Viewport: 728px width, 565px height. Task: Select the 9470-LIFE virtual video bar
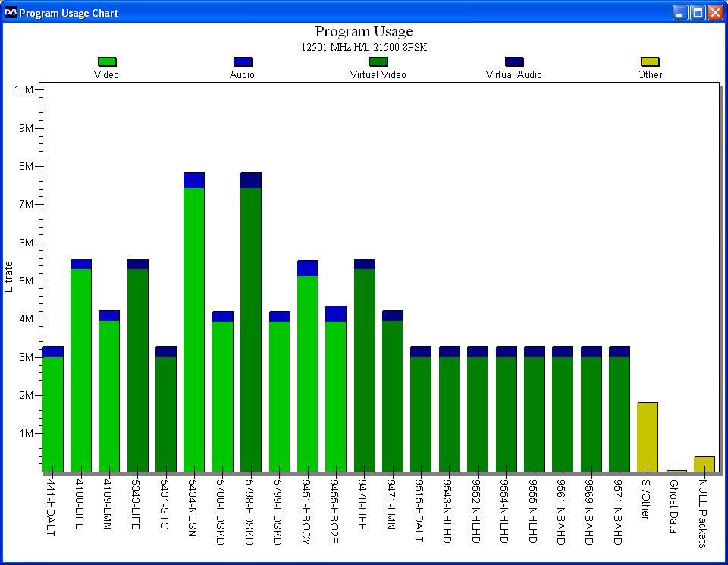pyautogui.click(x=365, y=371)
